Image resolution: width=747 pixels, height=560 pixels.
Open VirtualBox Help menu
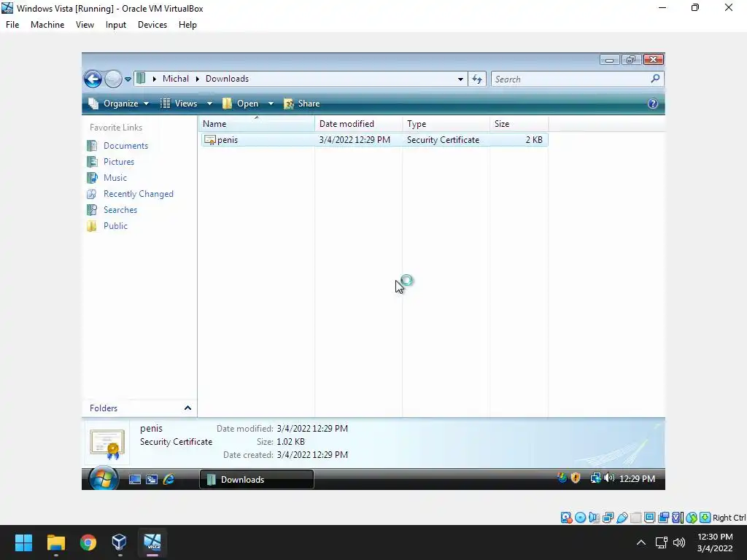click(187, 25)
